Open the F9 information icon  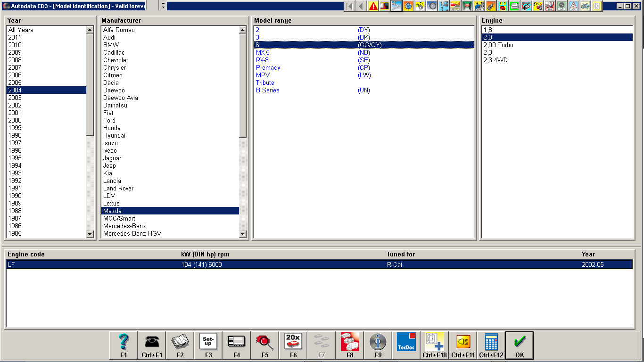[378, 345]
